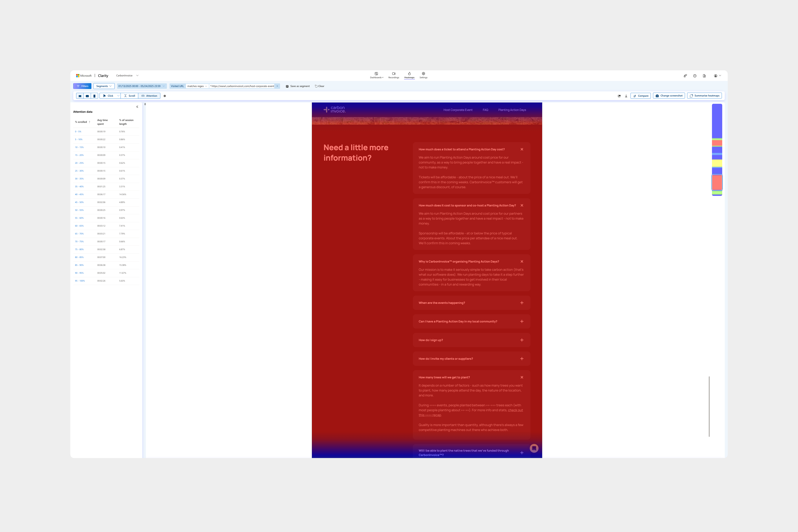Open the account profile menu
This screenshot has width=798, height=532.
(717, 76)
